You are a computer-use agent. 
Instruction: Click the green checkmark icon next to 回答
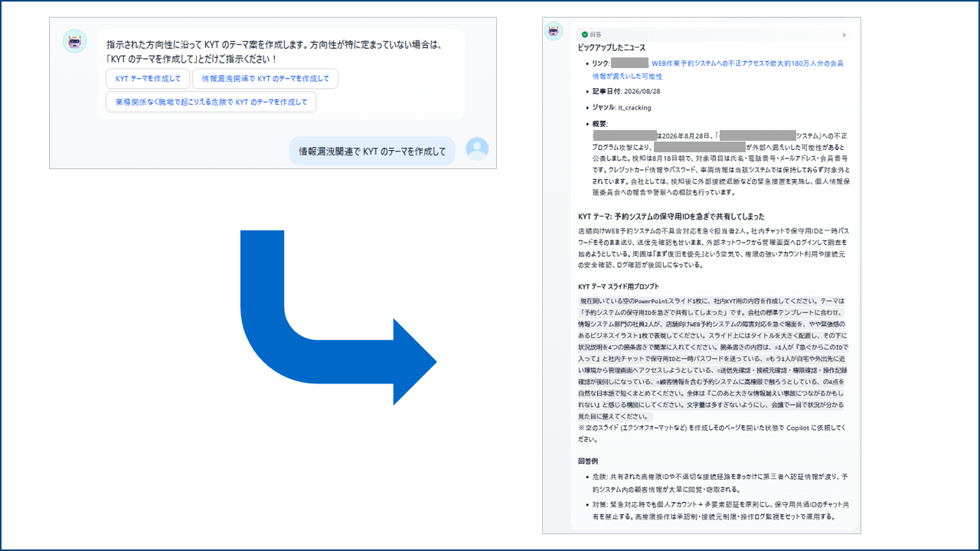(x=585, y=34)
